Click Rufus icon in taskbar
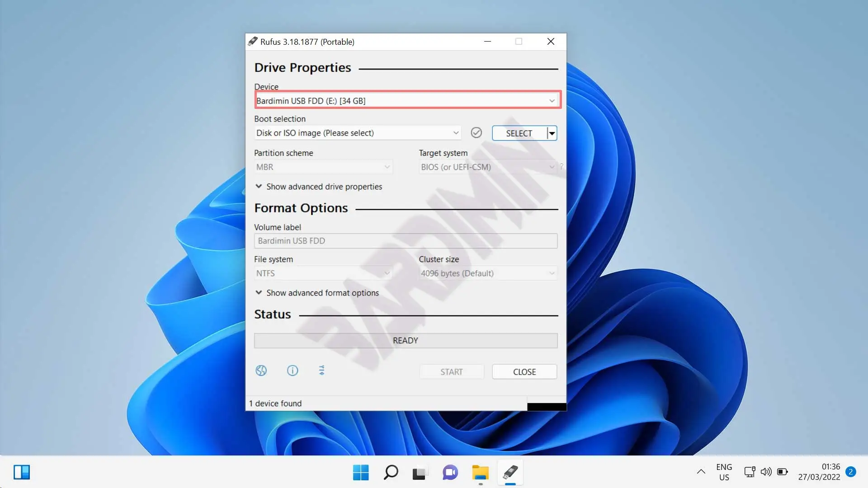This screenshot has width=868, height=488. pyautogui.click(x=510, y=473)
